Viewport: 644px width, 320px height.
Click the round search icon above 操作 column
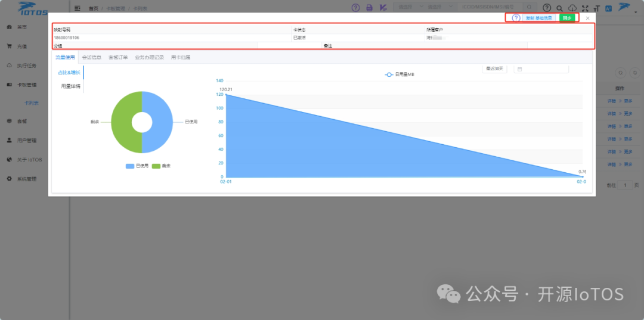(621, 73)
